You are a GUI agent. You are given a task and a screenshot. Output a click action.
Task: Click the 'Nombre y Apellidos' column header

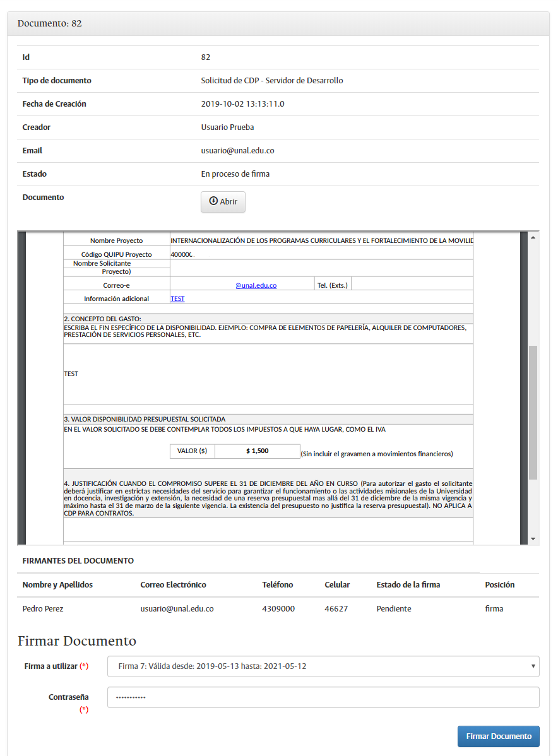[x=57, y=585]
